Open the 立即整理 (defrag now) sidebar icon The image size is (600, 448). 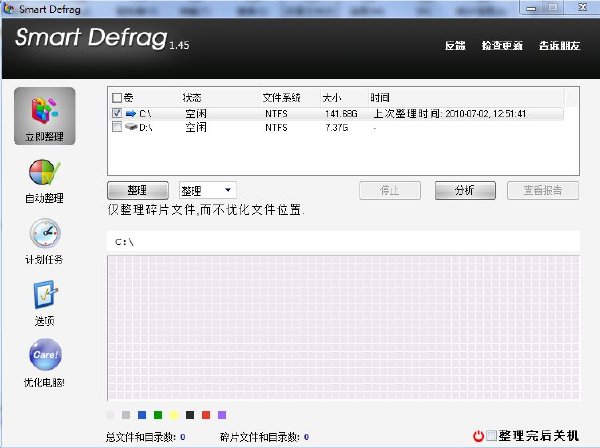point(45,116)
